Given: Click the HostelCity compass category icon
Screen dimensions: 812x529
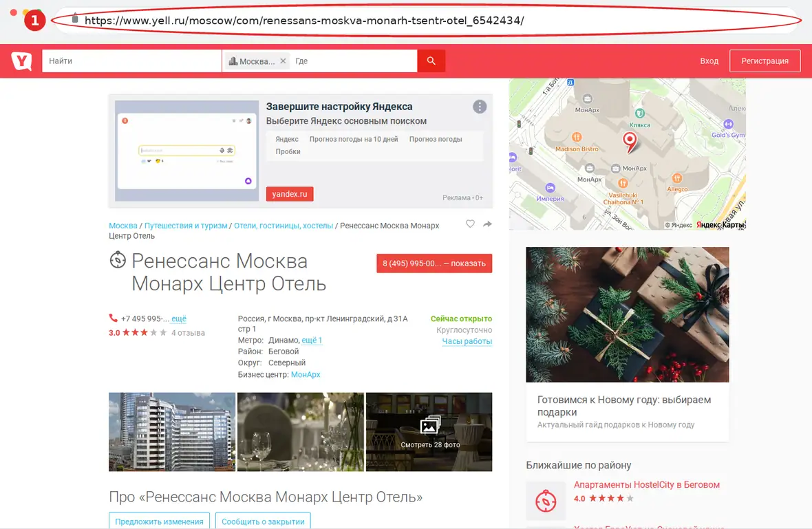Looking at the screenshot, I should tap(546, 501).
